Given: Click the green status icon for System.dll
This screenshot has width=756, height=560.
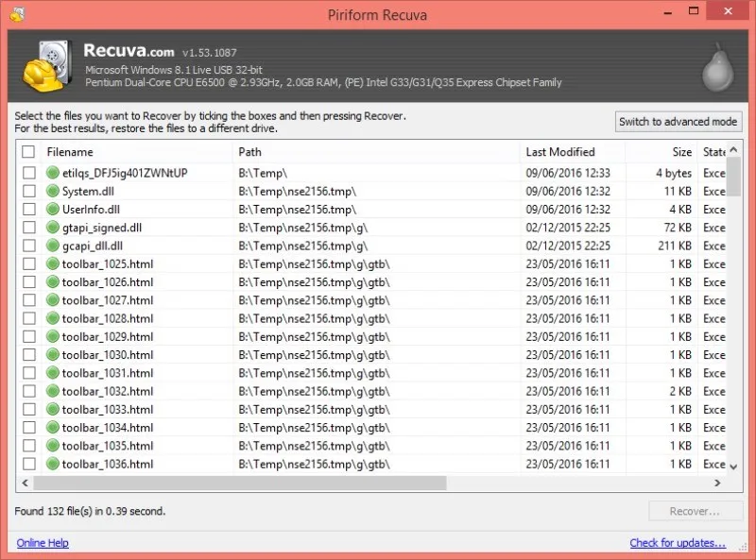Looking at the screenshot, I should 53,191.
